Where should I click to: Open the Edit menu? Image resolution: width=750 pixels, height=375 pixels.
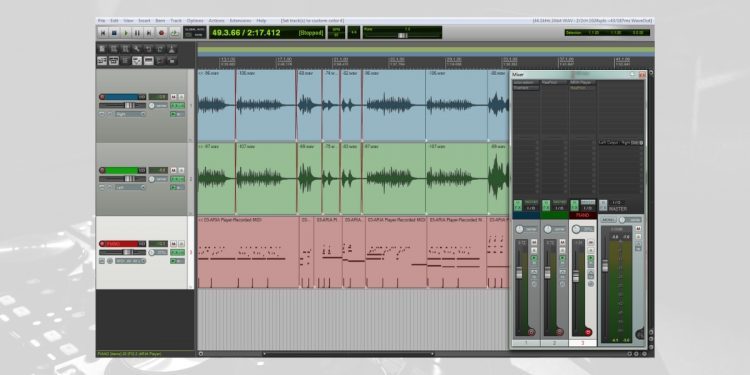tap(114, 21)
